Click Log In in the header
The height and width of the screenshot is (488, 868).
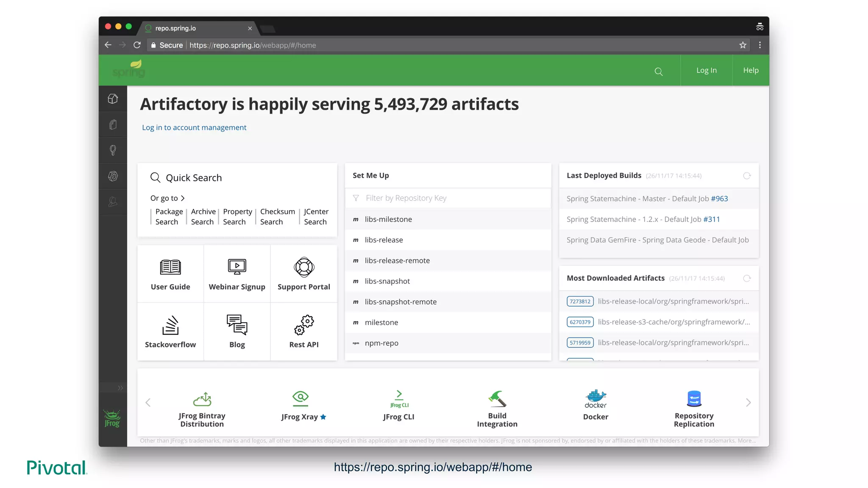707,70
